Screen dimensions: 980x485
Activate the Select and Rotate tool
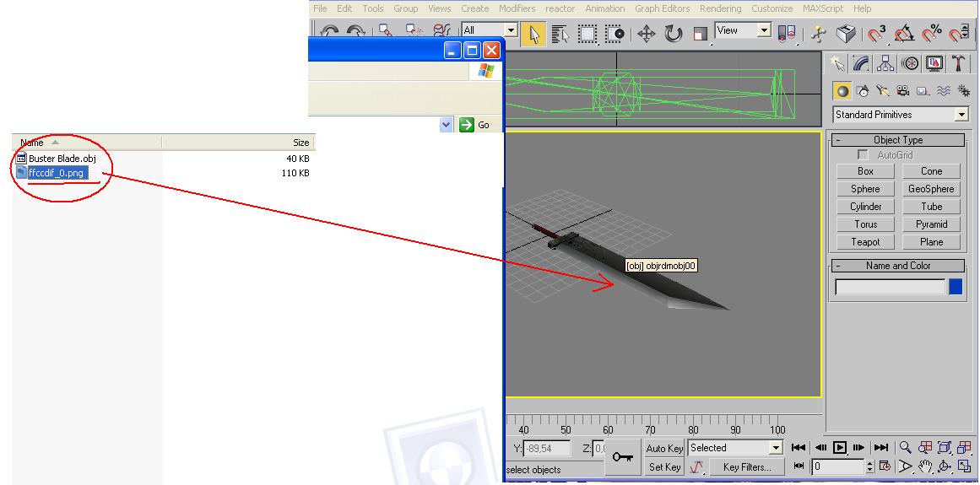pos(673,34)
